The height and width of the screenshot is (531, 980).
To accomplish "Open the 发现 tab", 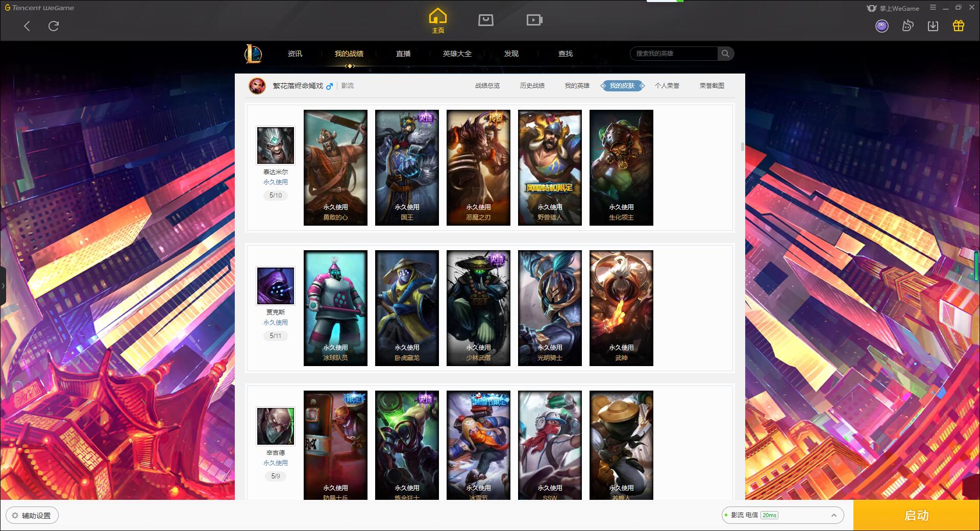I will coord(511,54).
